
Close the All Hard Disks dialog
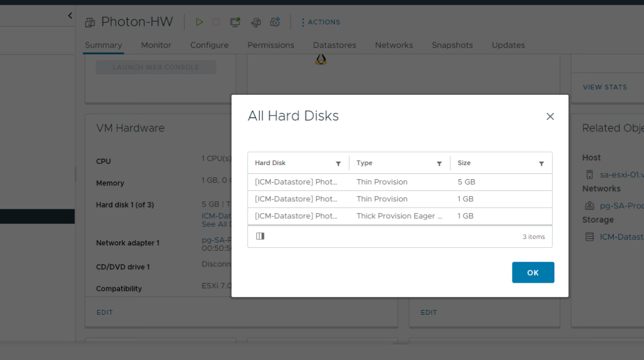click(550, 116)
